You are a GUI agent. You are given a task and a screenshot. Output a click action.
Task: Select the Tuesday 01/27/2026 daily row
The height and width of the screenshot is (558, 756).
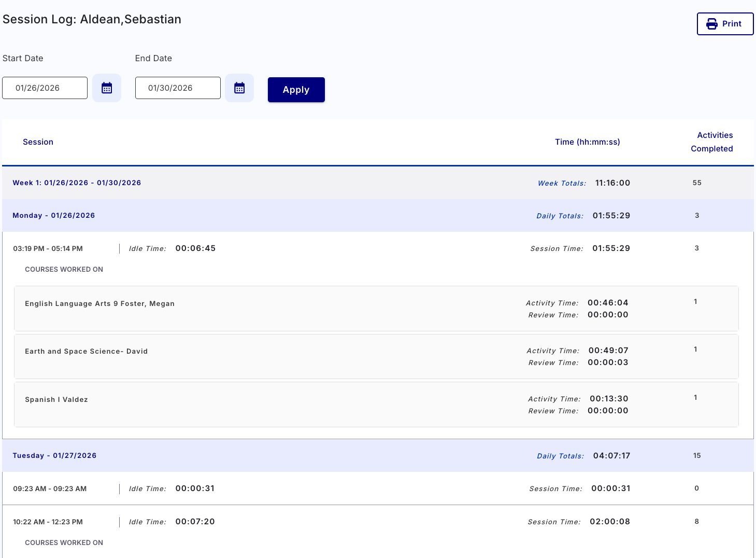point(378,456)
